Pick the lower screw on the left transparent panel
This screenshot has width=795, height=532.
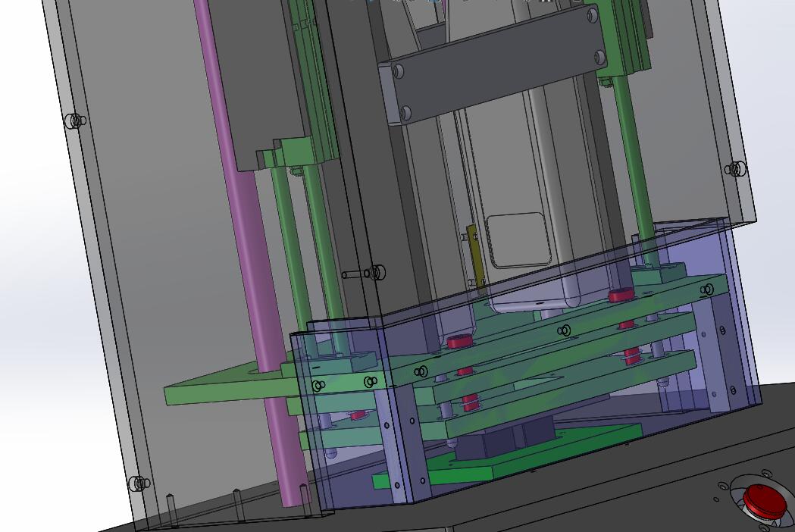pyautogui.click(x=139, y=483)
